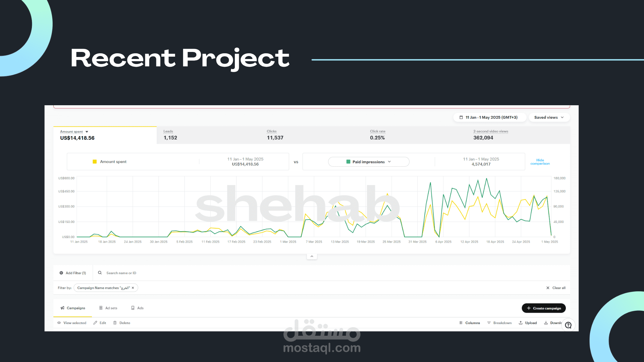This screenshot has height=362, width=644.
Task: Select the 2-second video views tile
Action: (518, 135)
